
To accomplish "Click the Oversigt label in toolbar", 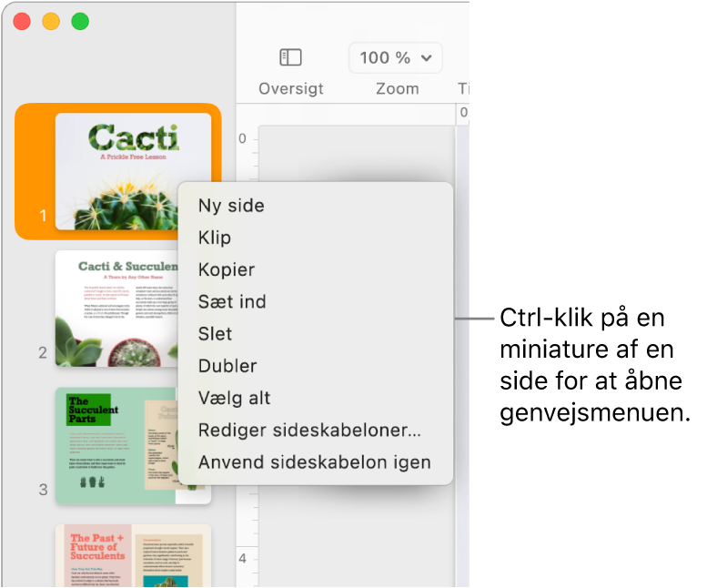I will pos(291,89).
